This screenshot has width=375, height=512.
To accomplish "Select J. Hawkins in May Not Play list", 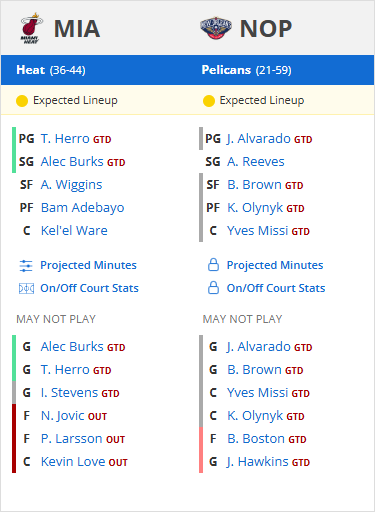I will coord(258,462).
